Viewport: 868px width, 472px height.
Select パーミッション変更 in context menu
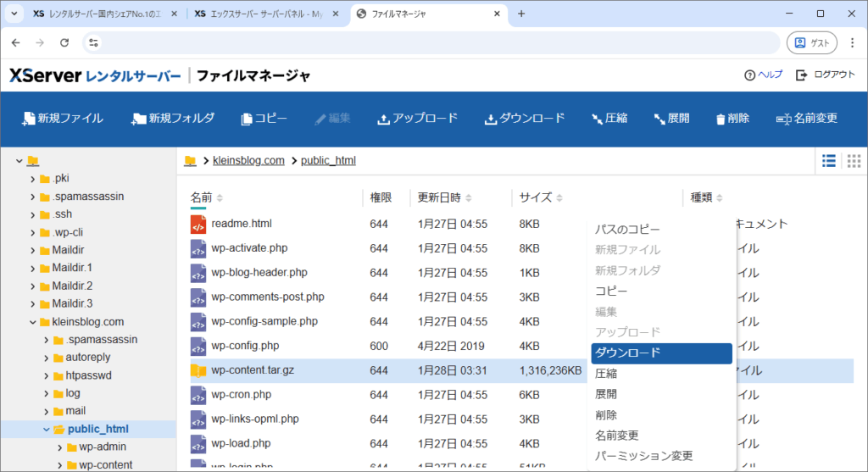[x=643, y=456]
